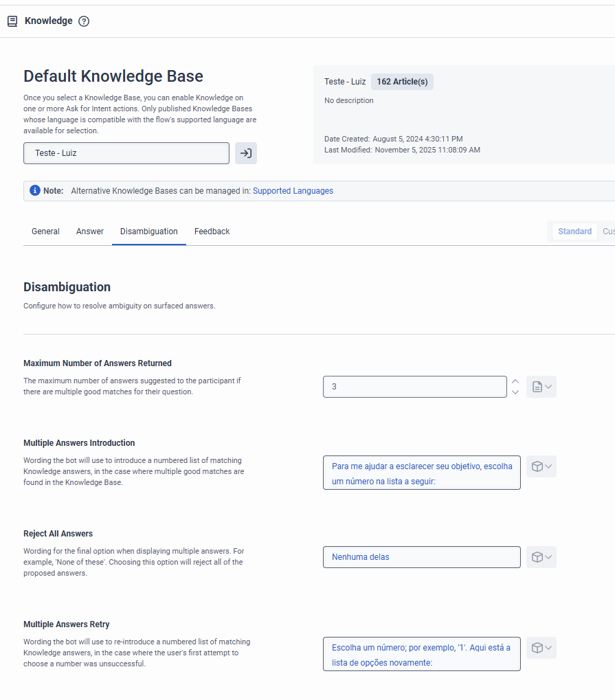Click the blue info Note icon

(35, 190)
